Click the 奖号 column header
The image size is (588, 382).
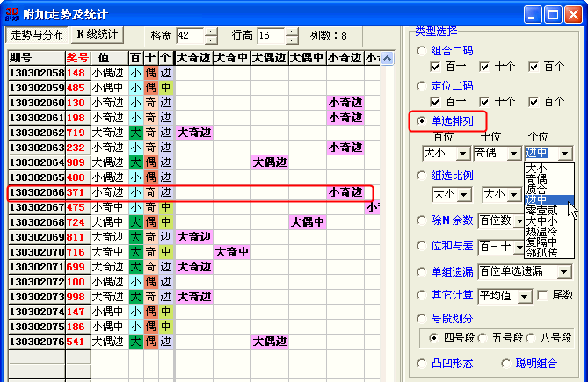(x=77, y=58)
